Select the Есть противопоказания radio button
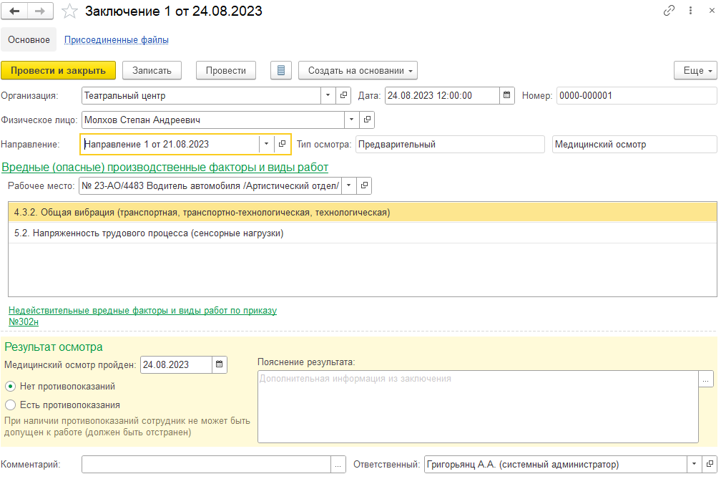 pos(11,405)
